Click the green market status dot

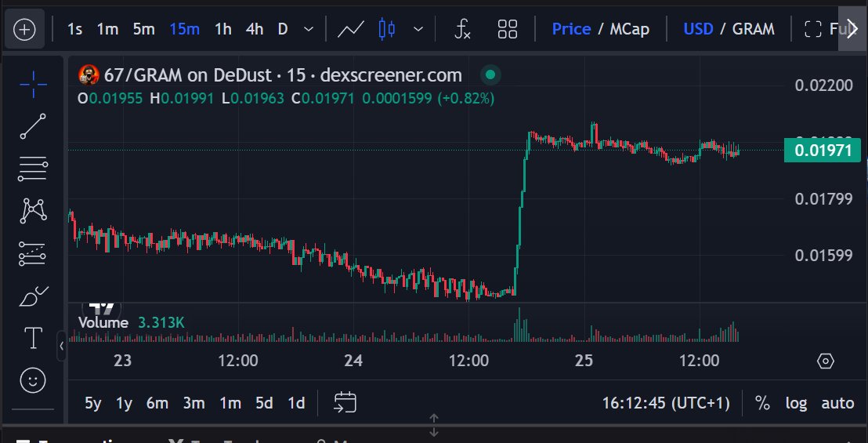(x=490, y=74)
